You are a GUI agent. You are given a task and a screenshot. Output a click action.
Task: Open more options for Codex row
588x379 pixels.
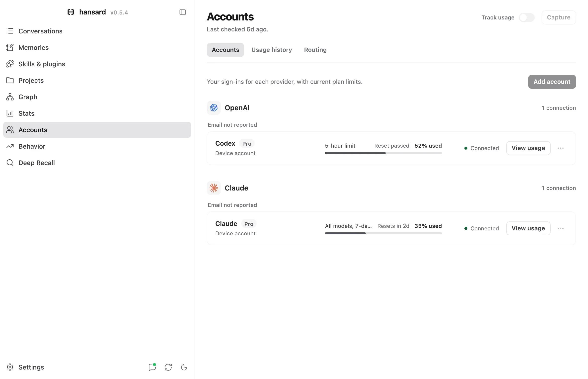pyautogui.click(x=561, y=148)
